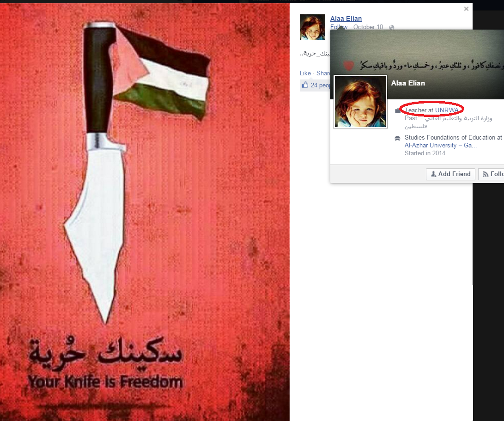Open the October 10 post date link
504x421 pixels.
368,27
